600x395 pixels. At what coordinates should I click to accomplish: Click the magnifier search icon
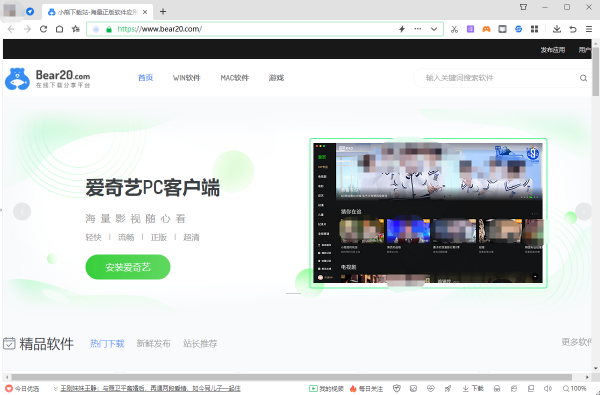tap(583, 78)
